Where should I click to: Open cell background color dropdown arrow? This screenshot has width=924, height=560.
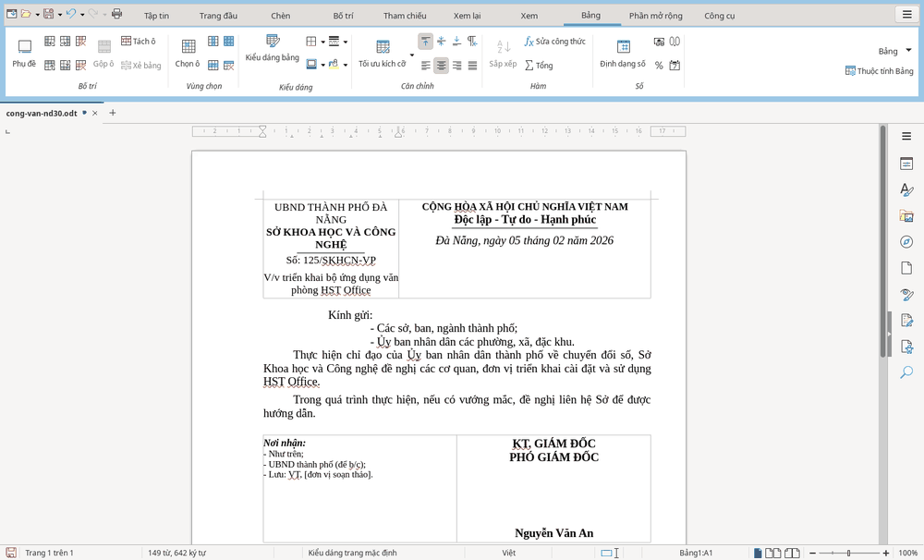click(346, 65)
